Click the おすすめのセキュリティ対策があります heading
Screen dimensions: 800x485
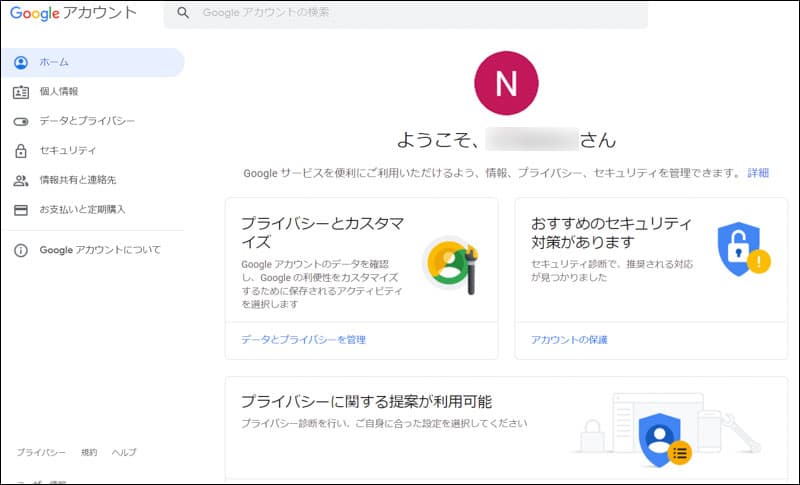point(611,232)
